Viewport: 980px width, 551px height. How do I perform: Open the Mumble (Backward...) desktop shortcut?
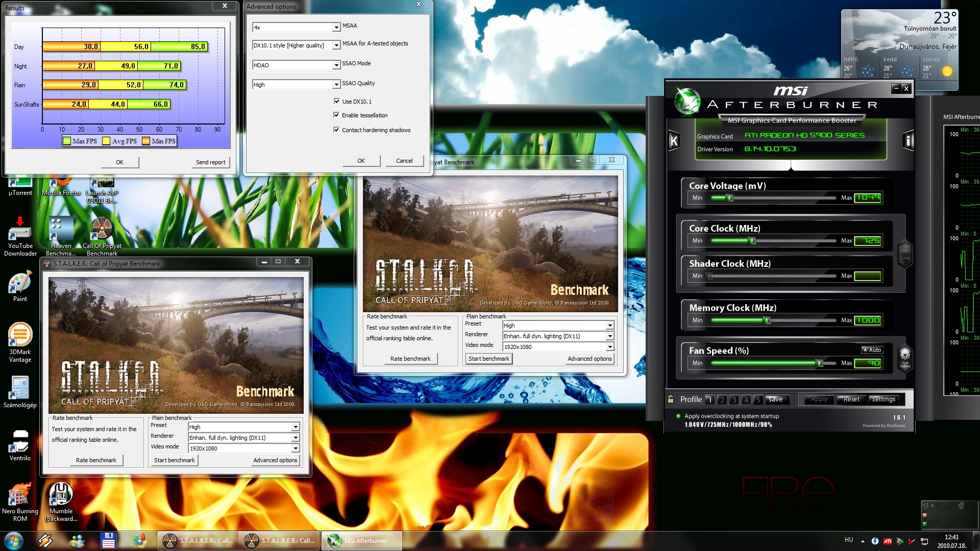coord(61,502)
